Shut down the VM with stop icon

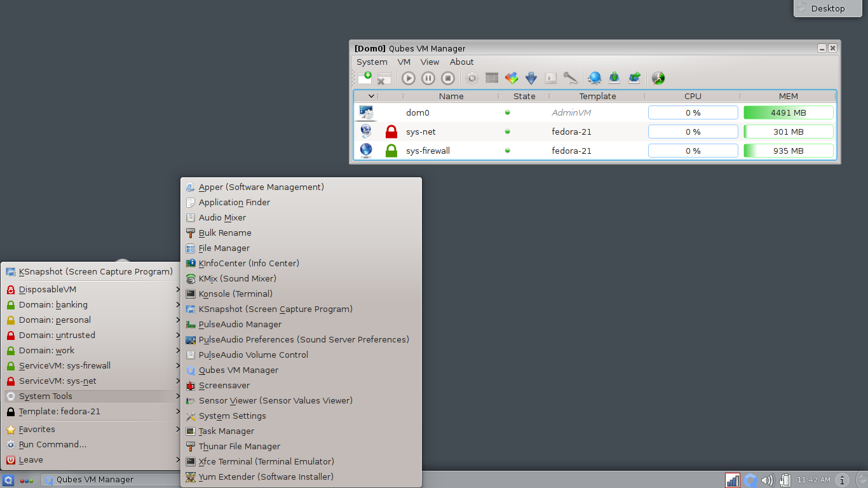[448, 78]
